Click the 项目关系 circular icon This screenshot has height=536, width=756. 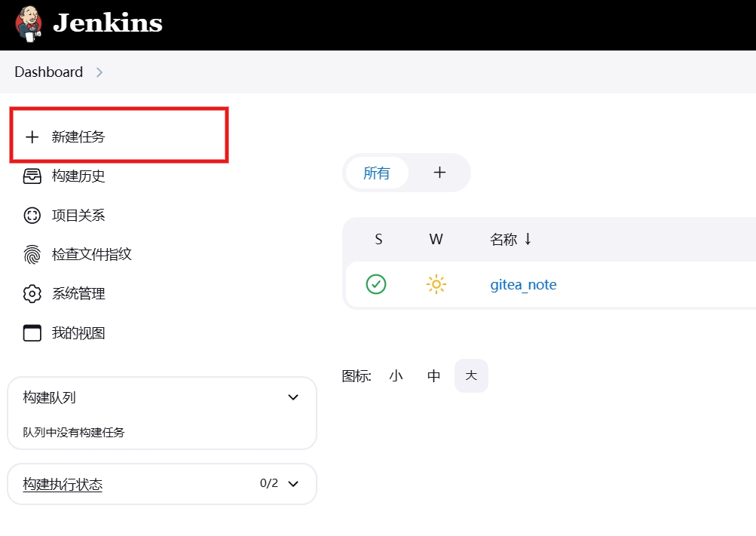32,216
